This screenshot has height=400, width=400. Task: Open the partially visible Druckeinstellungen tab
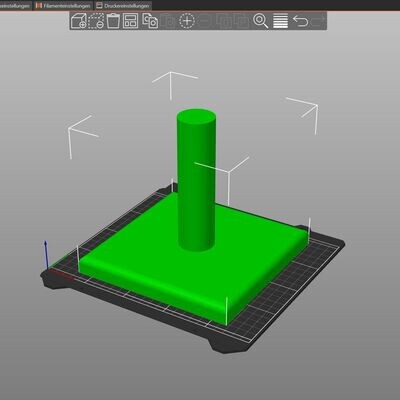pyautogui.click(x=15, y=6)
